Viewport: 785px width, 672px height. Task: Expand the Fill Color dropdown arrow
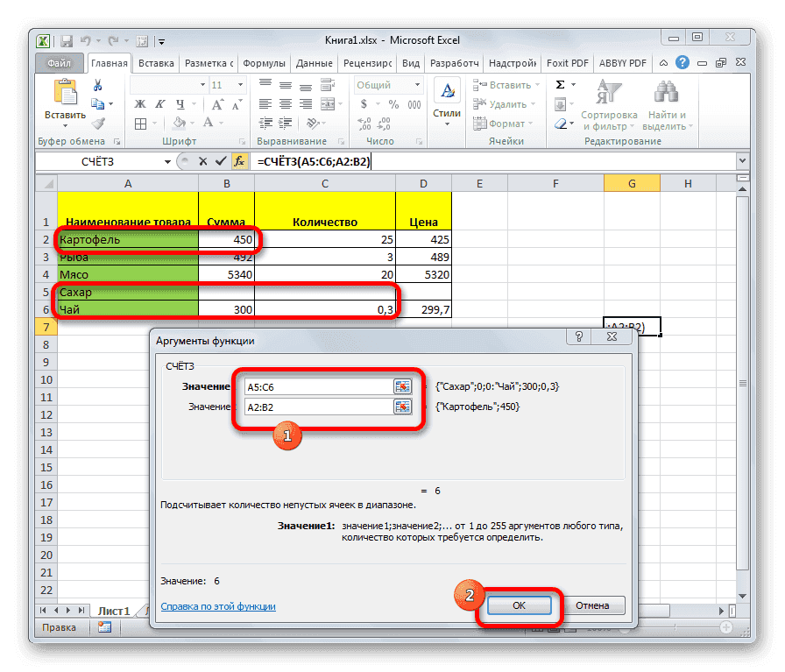coord(191,122)
